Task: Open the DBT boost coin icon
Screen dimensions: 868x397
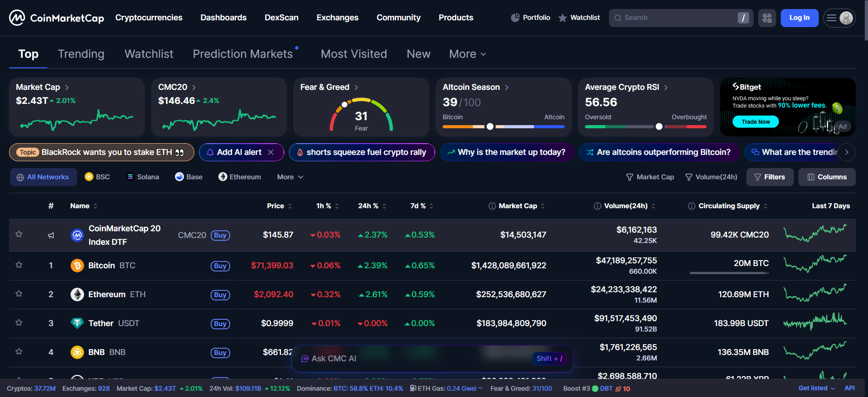Action: click(595, 389)
